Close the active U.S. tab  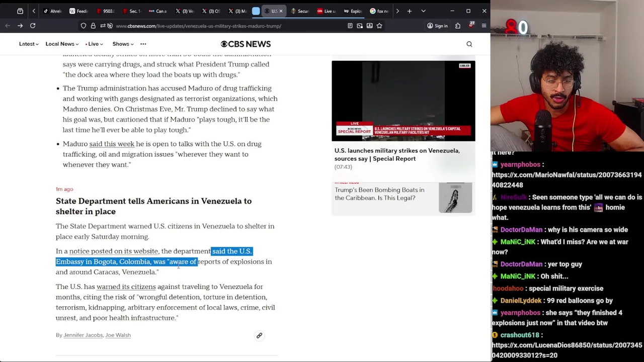pos(281,11)
